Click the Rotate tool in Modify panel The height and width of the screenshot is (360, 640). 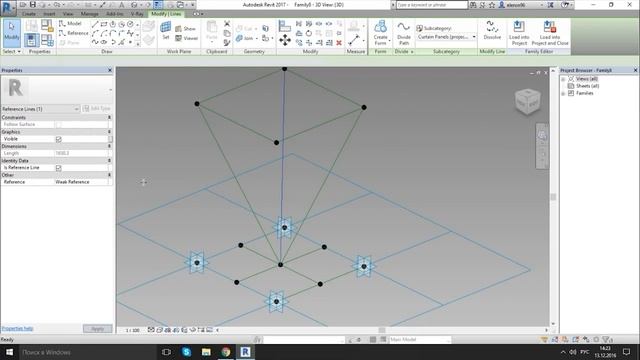coord(309,33)
